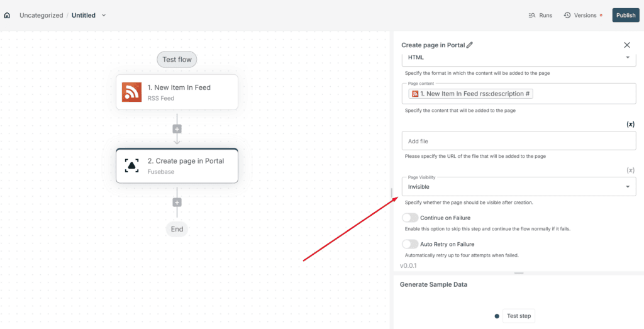Enable Continue on Failure toggle
Viewport: 644px width, 329px height.
click(x=410, y=218)
